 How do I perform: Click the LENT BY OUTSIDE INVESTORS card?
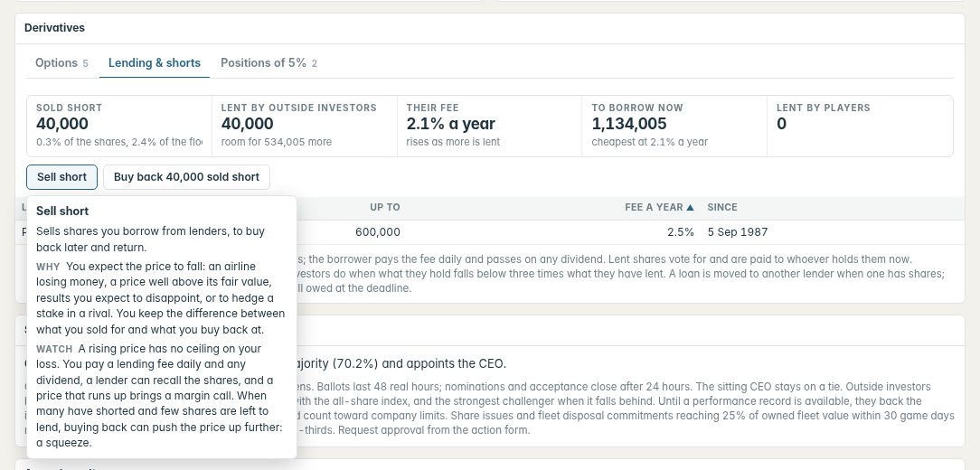[x=305, y=126]
